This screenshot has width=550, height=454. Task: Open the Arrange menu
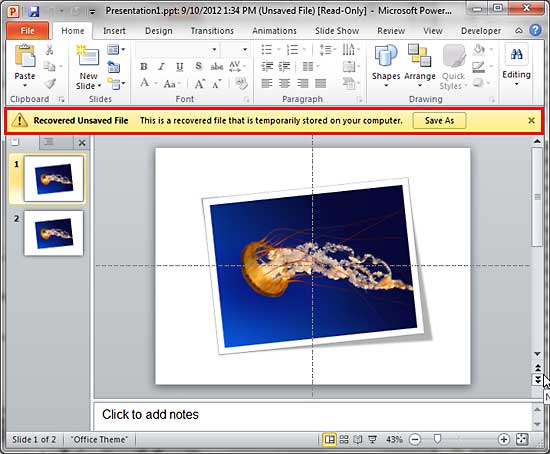tap(420, 65)
